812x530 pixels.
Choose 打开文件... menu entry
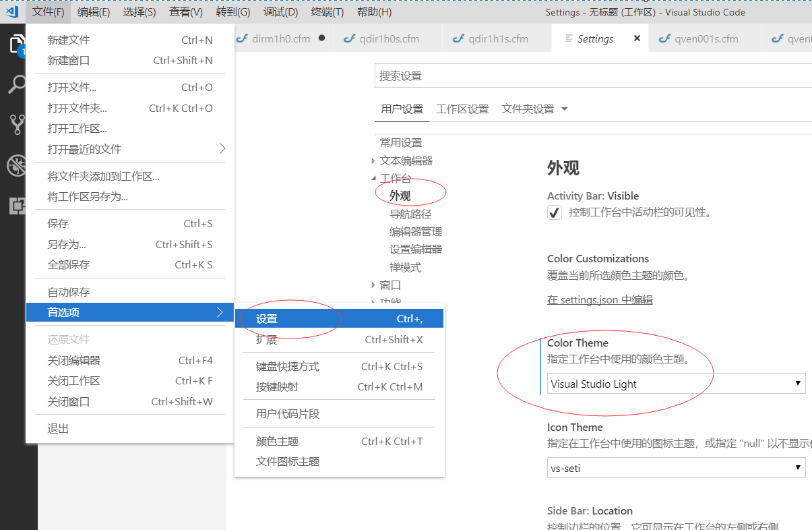pyautogui.click(x=130, y=87)
